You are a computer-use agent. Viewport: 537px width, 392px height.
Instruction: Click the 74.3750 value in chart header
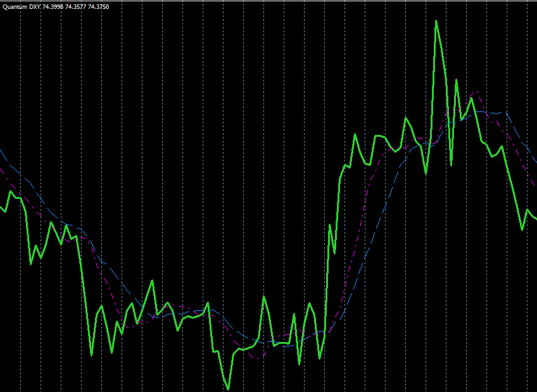point(99,6)
